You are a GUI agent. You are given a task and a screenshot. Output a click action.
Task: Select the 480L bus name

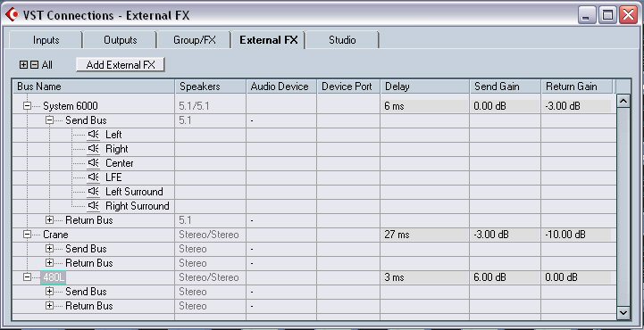pyautogui.click(x=53, y=277)
